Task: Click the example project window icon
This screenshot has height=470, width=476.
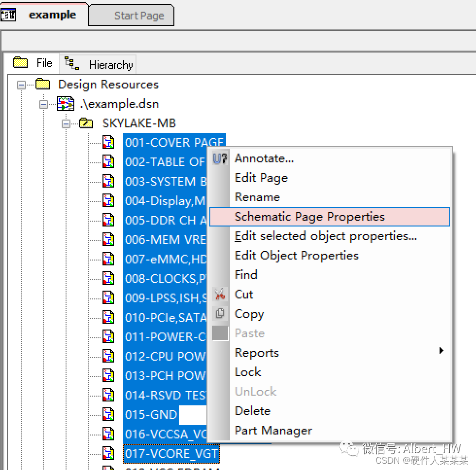Action: (8, 14)
